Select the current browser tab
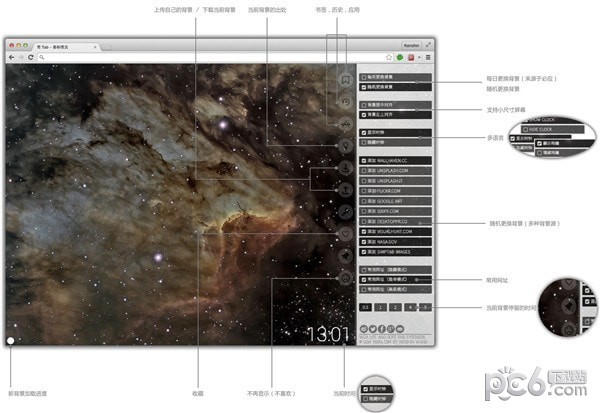This screenshot has height=413, width=600. [x=66, y=47]
